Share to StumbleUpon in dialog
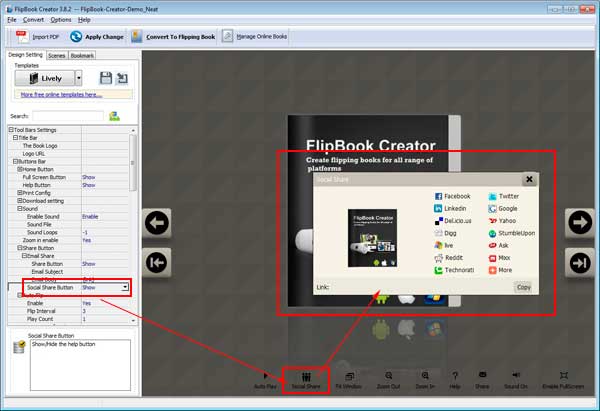600x411 pixels. [x=512, y=233]
